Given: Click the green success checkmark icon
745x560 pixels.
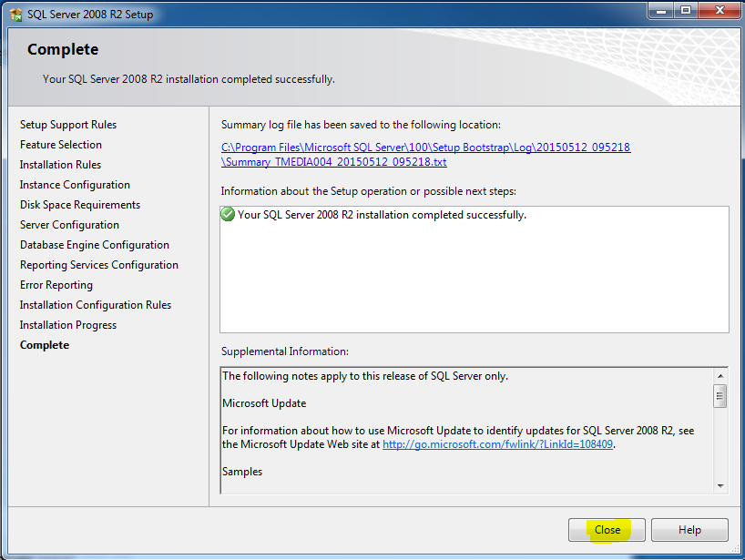Looking at the screenshot, I should pos(228,214).
